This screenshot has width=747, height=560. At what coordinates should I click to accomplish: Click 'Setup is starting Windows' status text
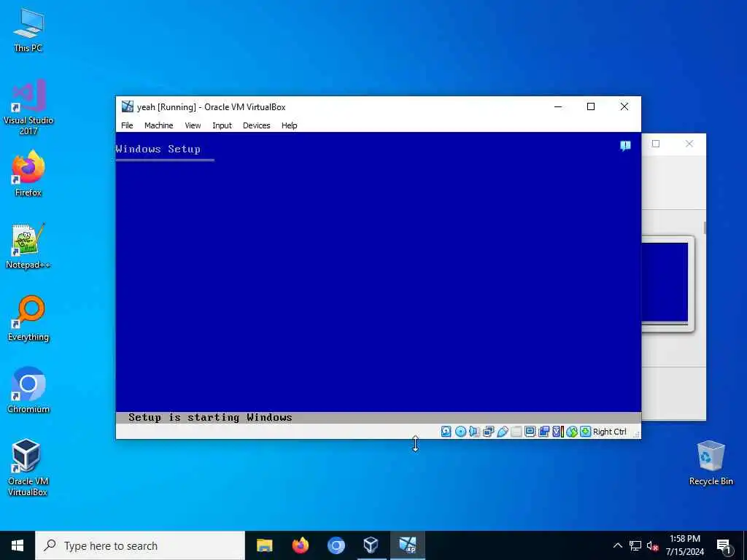tap(210, 418)
